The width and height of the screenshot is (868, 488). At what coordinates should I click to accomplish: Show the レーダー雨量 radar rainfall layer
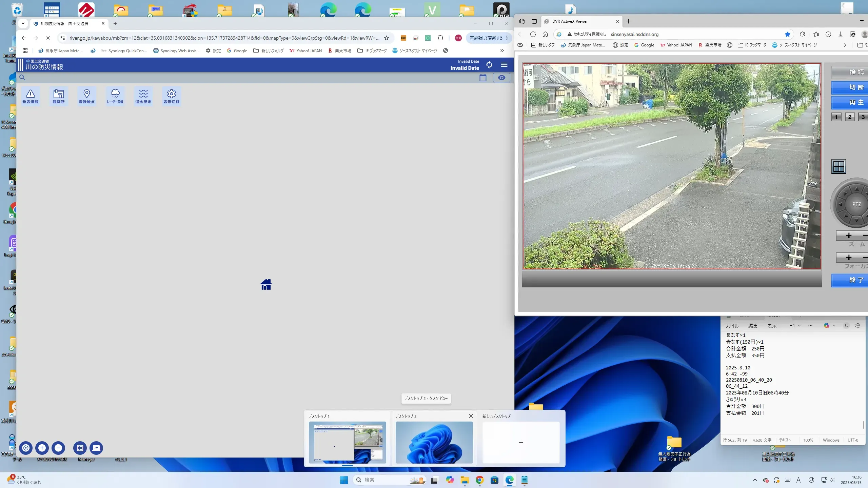pyautogui.click(x=115, y=96)
